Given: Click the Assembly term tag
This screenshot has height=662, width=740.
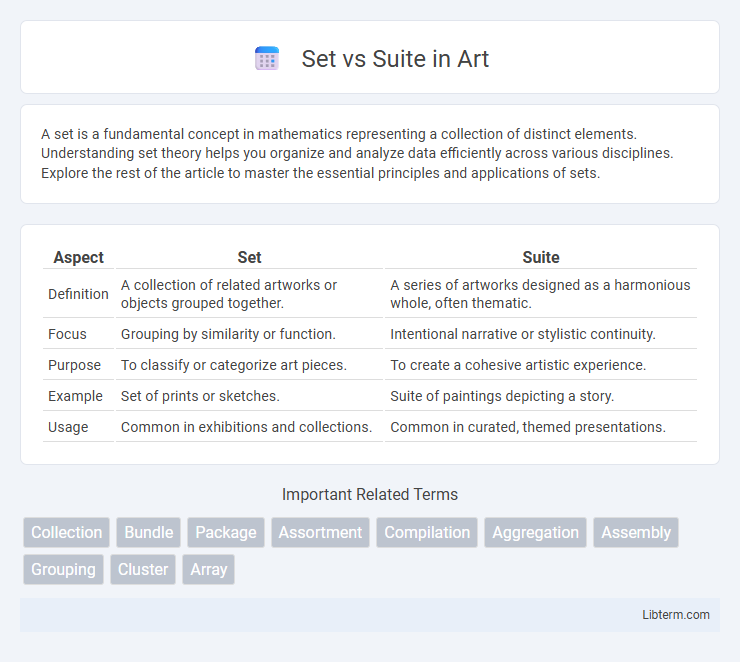Looking at the screenshot, I should 636,532.
